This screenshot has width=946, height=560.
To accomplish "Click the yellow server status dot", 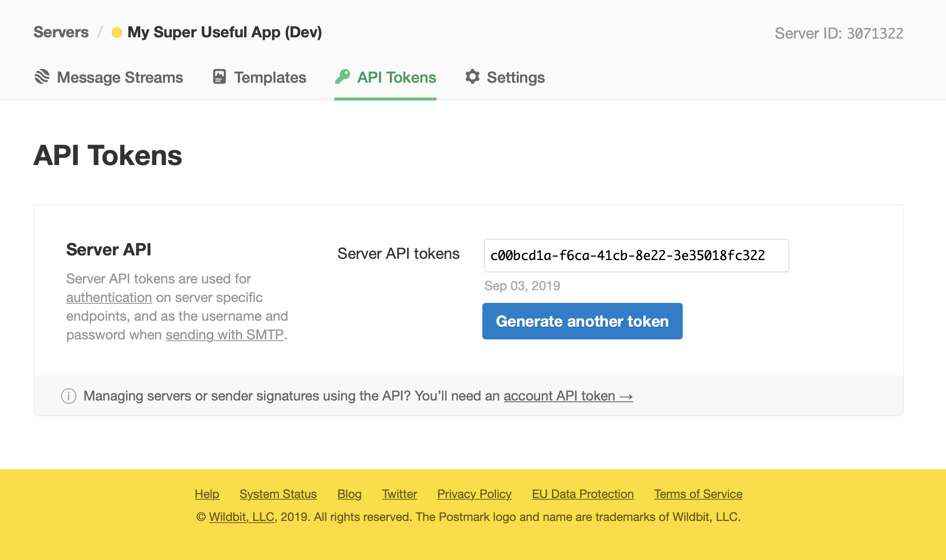I will pos(117,33).
